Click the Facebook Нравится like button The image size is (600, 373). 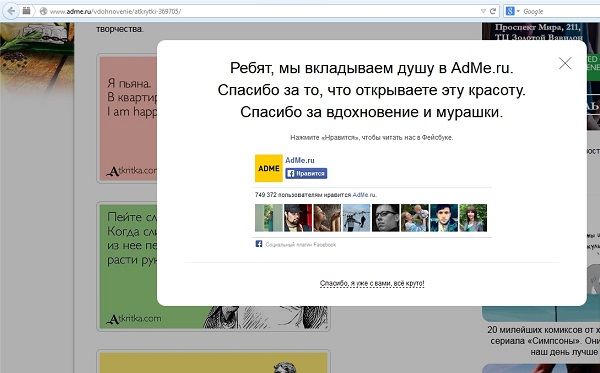click(306, 174)
